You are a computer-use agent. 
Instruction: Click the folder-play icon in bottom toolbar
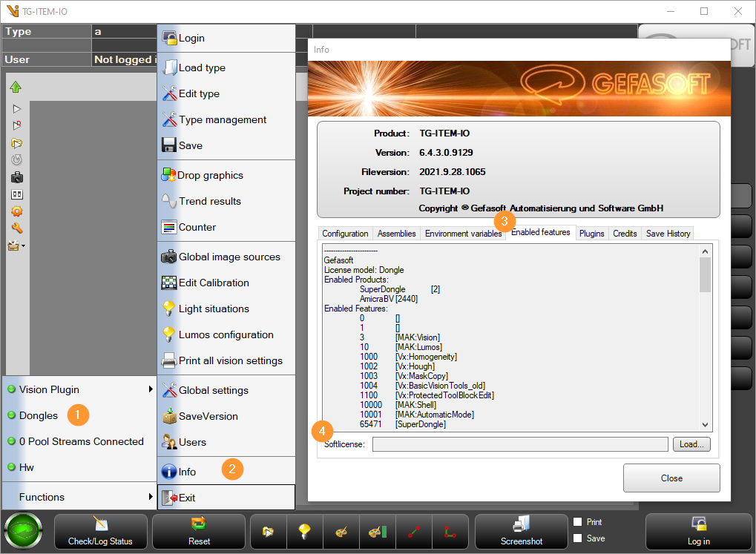(268, 531)
